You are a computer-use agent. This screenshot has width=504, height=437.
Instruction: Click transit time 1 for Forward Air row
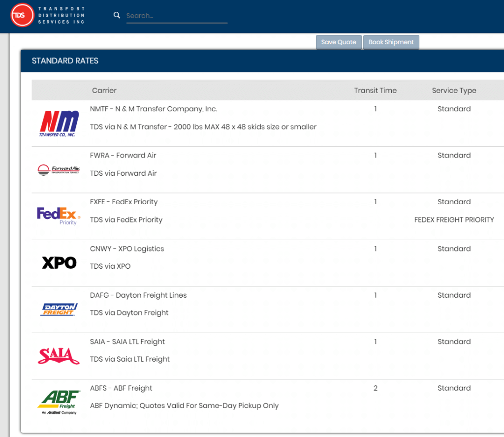click(x=376, y=156)
